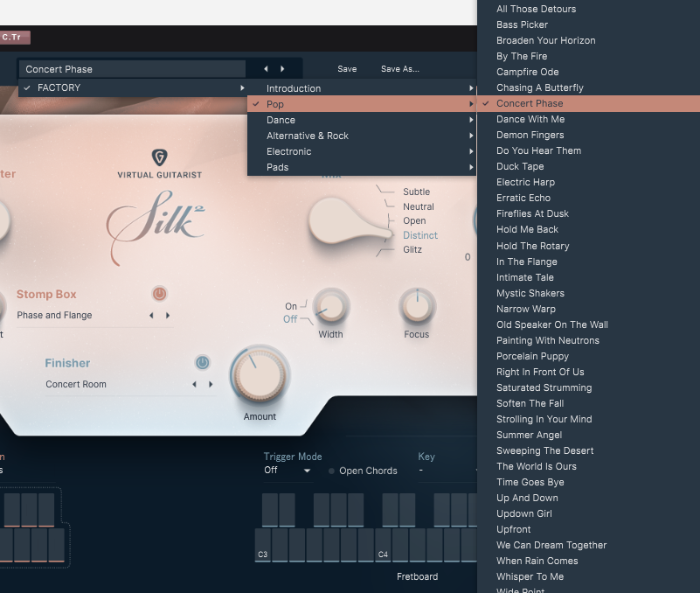Open the Electronic preset category

[x=362, y=151]
